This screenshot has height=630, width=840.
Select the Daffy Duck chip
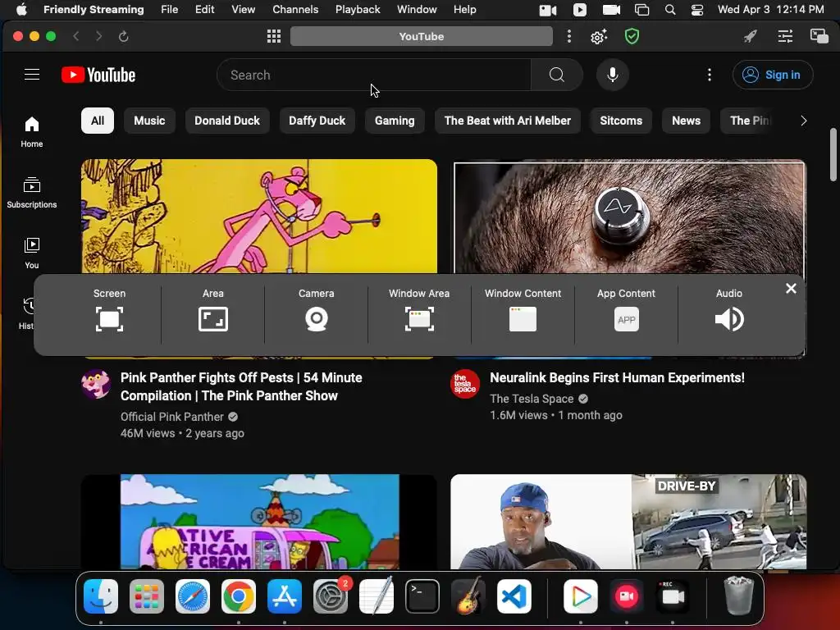pyautogui.click(x=317, y=121)
